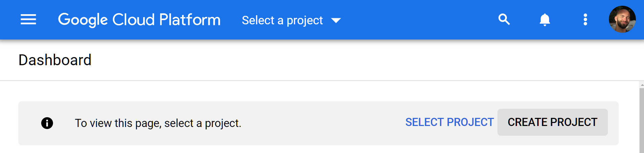
Task: Click the user account avatar photo
Action: [622, 19]
